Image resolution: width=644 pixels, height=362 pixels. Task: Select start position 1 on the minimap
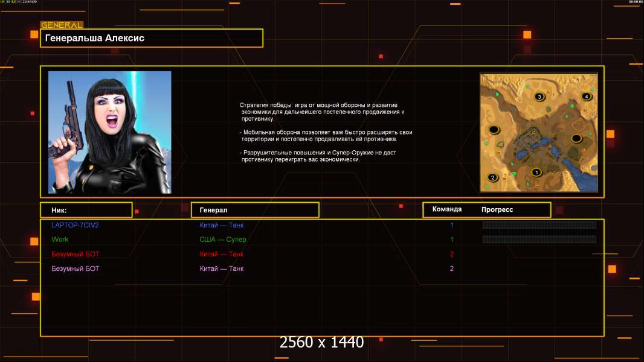(x=536, y=172)
